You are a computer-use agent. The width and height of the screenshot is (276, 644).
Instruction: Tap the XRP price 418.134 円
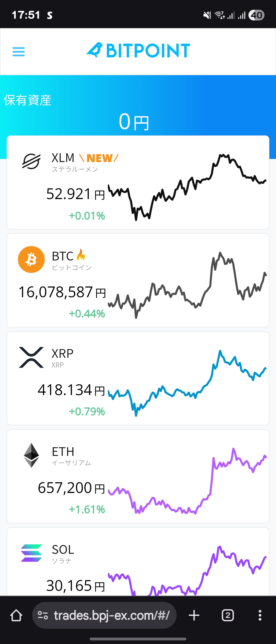[x=71, y=390]
